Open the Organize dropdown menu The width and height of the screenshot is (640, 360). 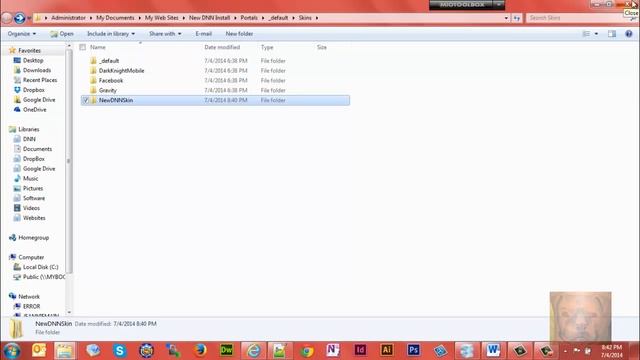(x=22, y=34)
